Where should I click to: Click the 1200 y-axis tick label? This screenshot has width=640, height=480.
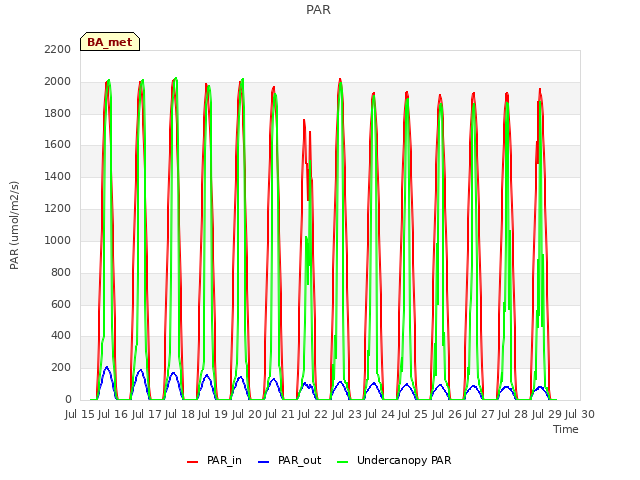pos(58,208)
